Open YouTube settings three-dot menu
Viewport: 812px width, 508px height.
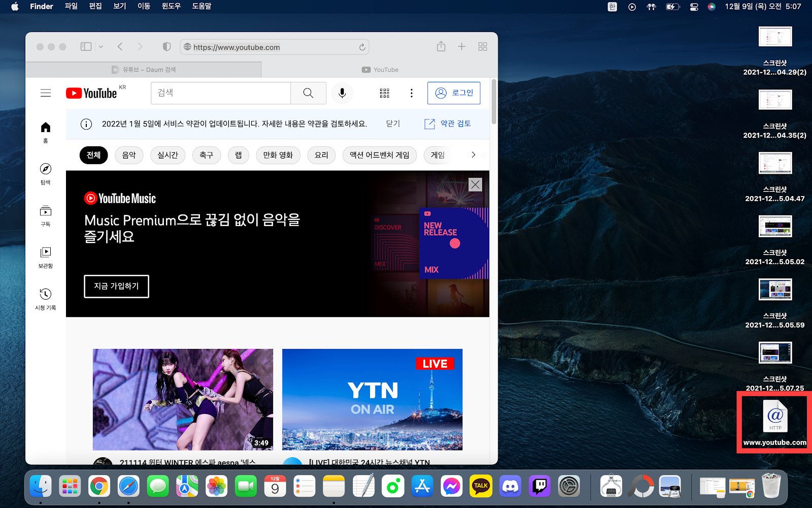pyautogui.click(x=412, y=93)
